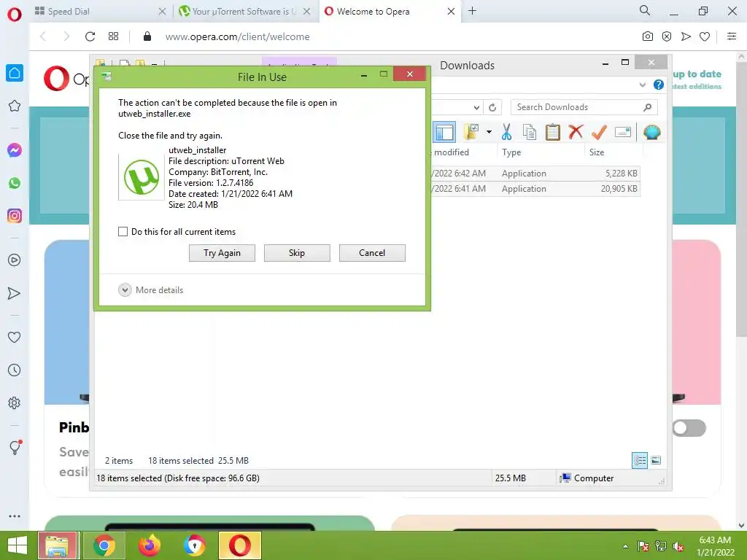Toggle the gray switch on Opera page
This screenshot has width=747, height=560.
point(689,427)
